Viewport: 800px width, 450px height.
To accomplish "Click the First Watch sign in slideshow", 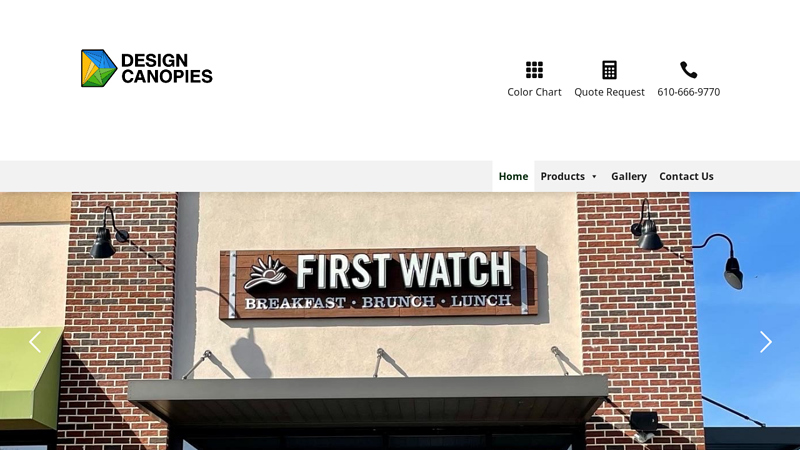I will coord(379,282).
